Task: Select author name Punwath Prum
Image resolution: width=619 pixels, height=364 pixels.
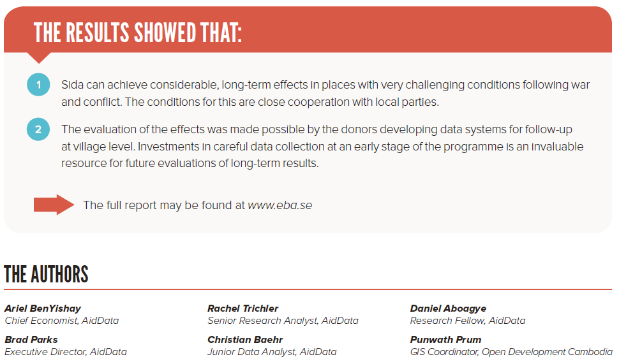Action: (x=446, y=340)
